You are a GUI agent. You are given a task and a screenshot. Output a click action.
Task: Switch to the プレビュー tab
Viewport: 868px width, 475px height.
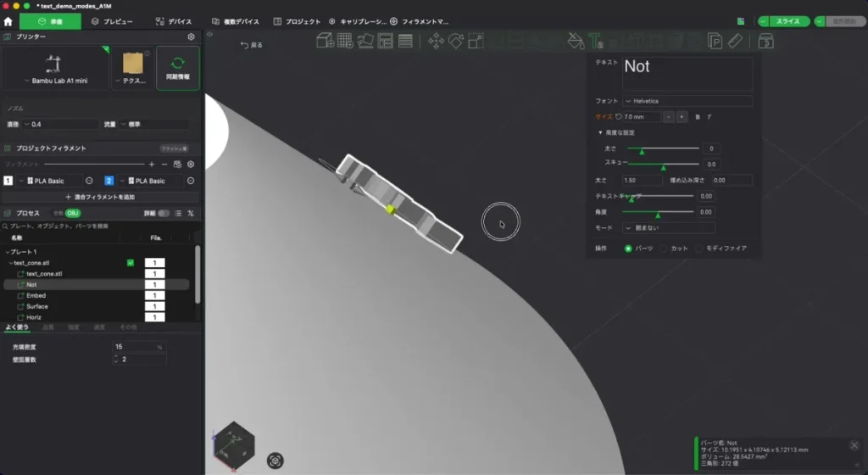[x=113, y=21]
